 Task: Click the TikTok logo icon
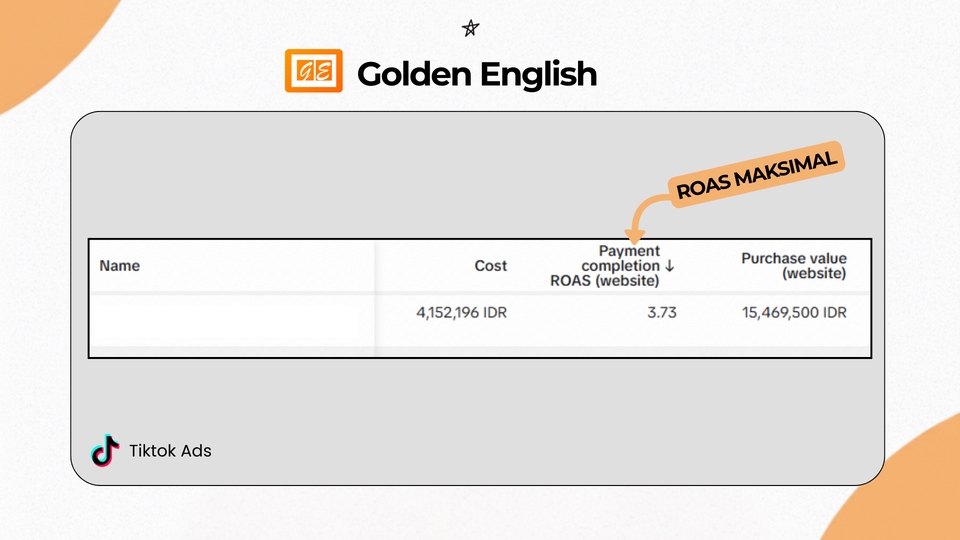tap(104, 450)
